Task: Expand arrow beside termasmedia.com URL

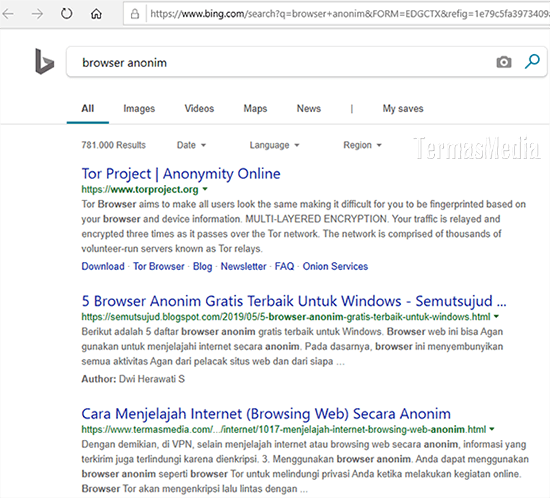Action: [x=492, y=429]
